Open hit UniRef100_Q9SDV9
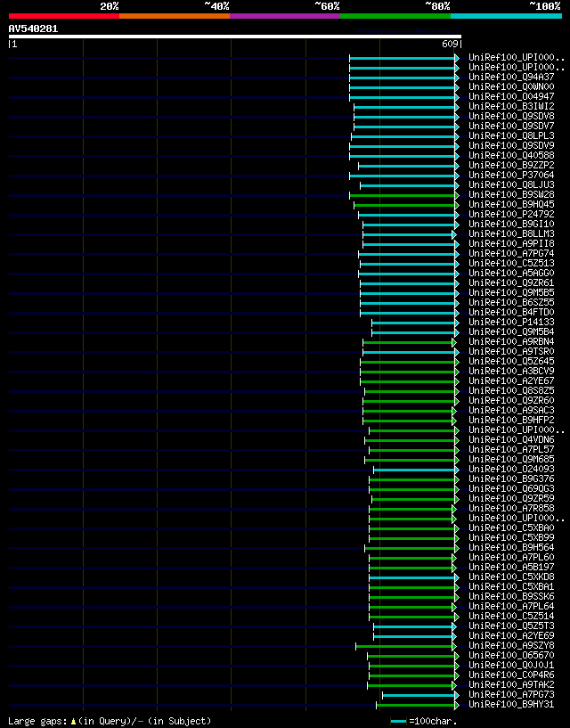The image size is (570, 728). [511, 145]
